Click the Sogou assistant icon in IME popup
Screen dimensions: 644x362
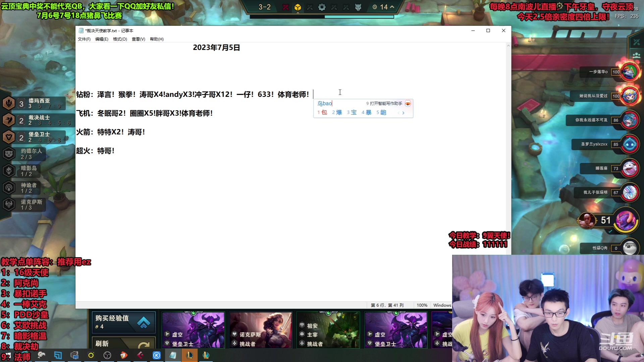click(x=408, y=104)
